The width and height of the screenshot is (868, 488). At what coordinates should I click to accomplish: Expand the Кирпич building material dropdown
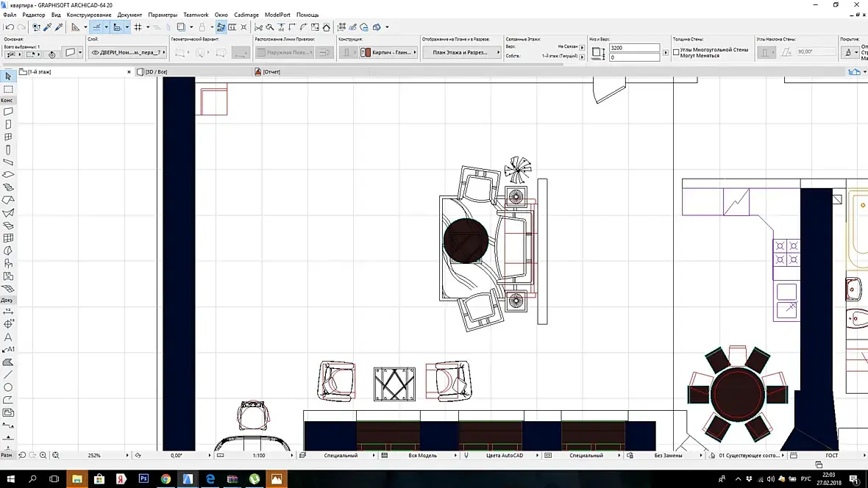point(390,53)
